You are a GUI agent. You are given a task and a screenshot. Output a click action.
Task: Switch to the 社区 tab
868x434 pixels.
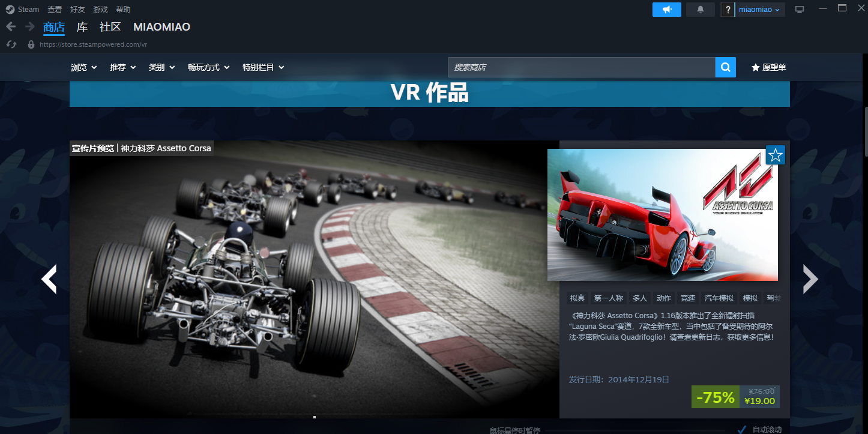(x=110, y=27)
